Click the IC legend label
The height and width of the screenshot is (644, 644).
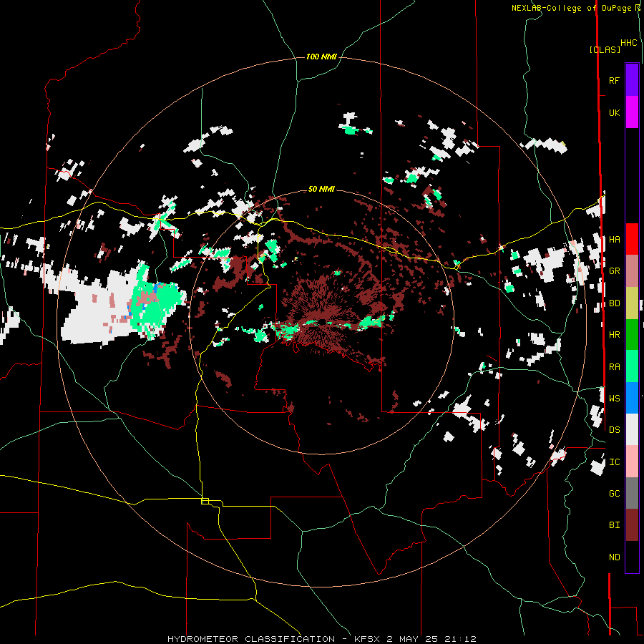[x=614, y=462]
